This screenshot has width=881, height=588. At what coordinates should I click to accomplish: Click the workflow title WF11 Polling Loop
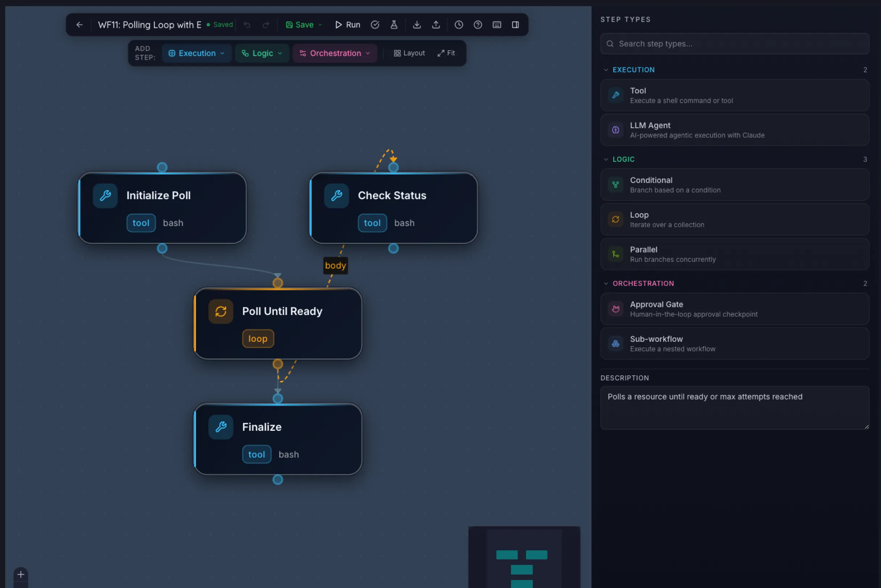click(x=149, y=25)
